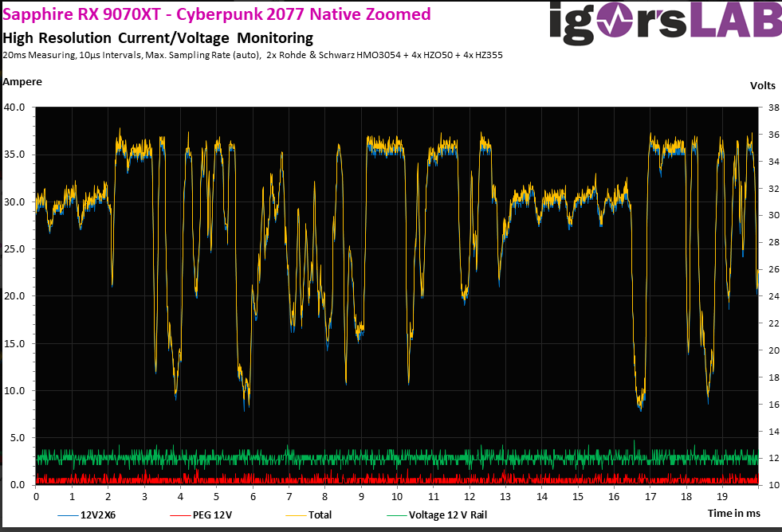Click the chart title Sapphire RX 9070XT
Image resolution: width=782 pixels, height=532 pixels.
point(217,14)
